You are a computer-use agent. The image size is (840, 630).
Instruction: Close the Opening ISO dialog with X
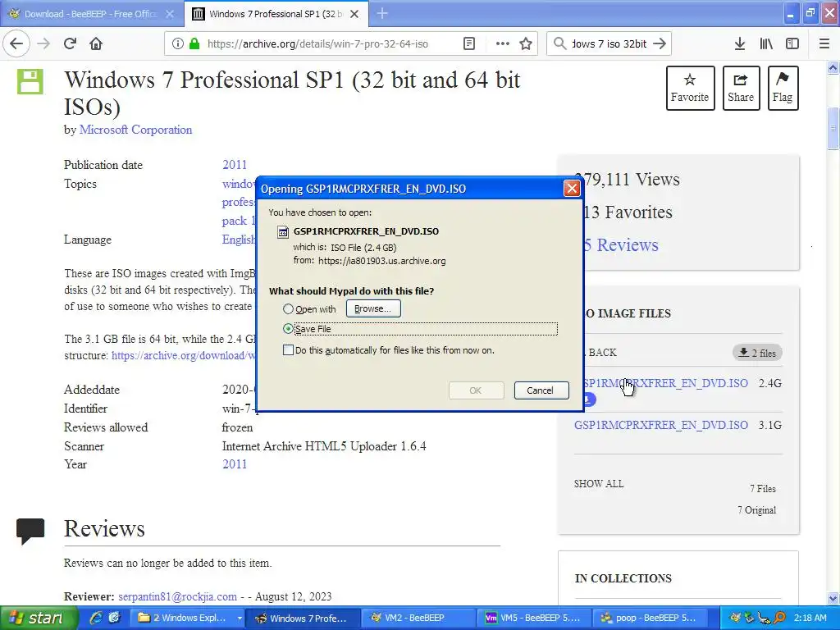(x=572, y=189)
